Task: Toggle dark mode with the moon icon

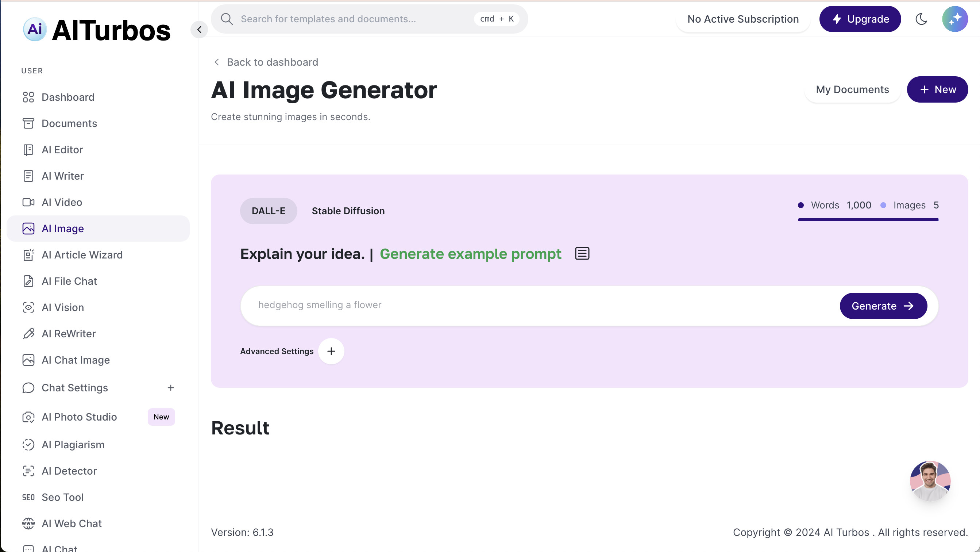Action: click(x=921, y=19)
